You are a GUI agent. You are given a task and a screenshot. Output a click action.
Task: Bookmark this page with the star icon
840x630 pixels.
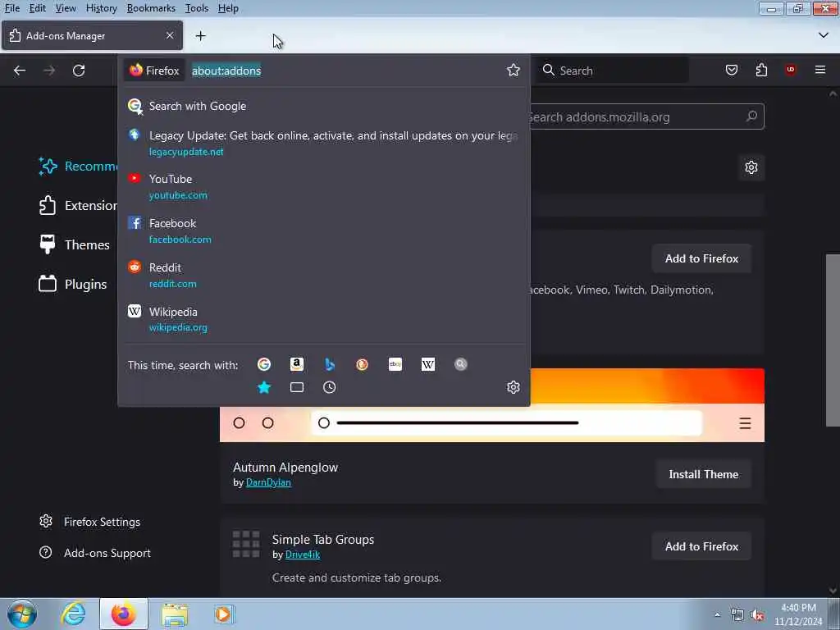[x=514, y=71]
